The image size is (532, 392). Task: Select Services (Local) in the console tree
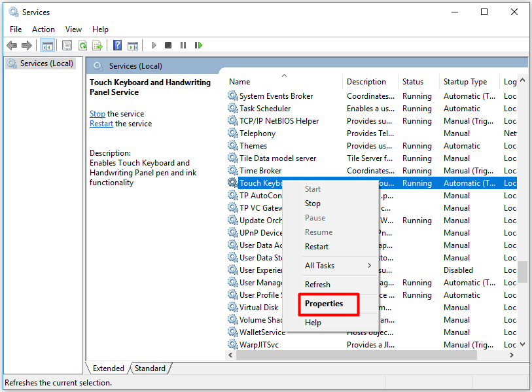41,63
